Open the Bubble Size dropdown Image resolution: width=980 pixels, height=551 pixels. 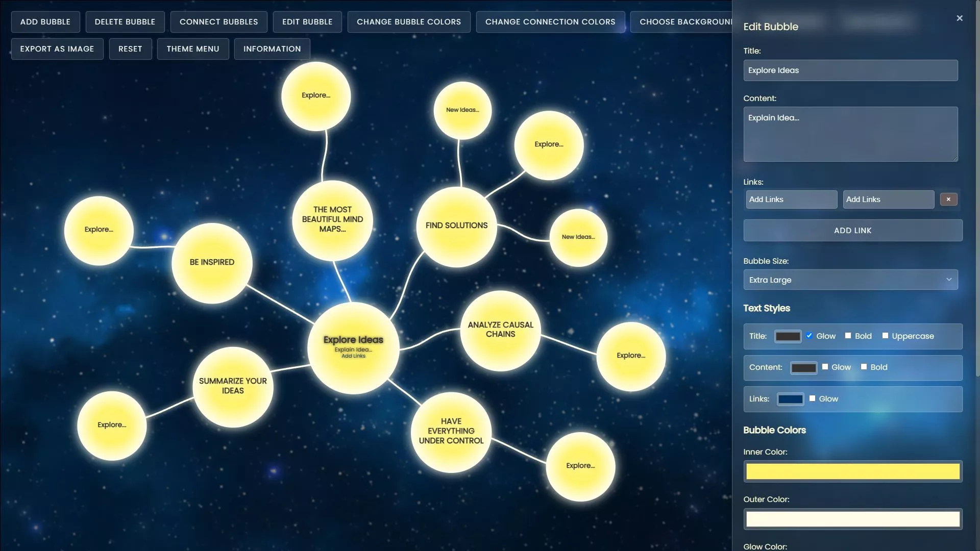(x=850, y=280)
